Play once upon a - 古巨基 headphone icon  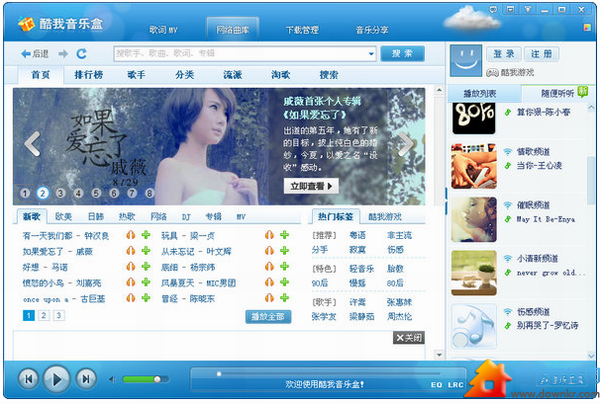pos(131,298)
